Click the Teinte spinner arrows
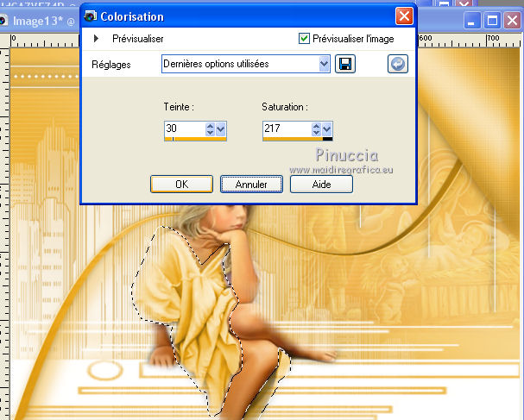This screenshot has width=524, height=420. pyautogui.click(x=210, y=129)
